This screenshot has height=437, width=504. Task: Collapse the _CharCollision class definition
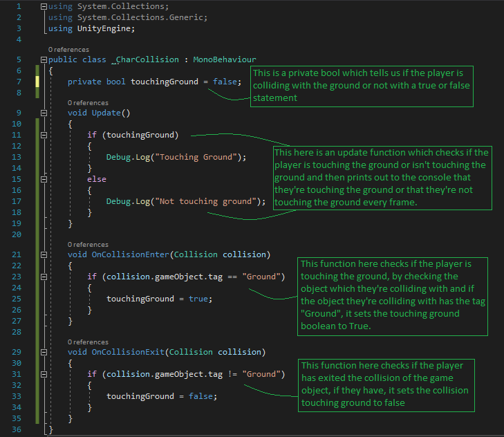[45, 59]
